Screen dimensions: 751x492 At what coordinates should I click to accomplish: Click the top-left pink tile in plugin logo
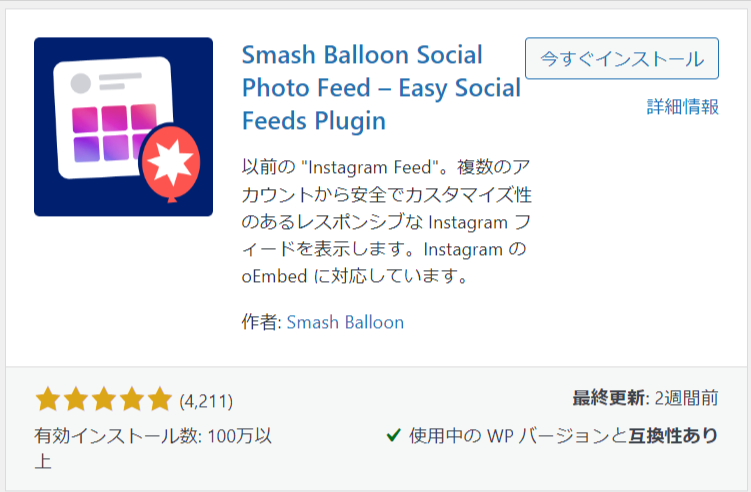(x=85, y=120)
